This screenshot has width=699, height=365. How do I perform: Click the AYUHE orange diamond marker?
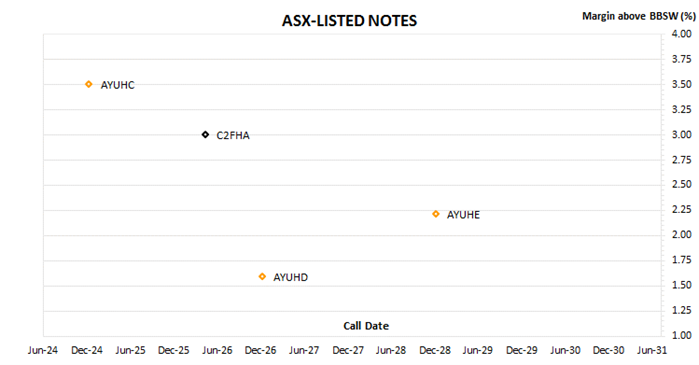(x=436, y=214)
